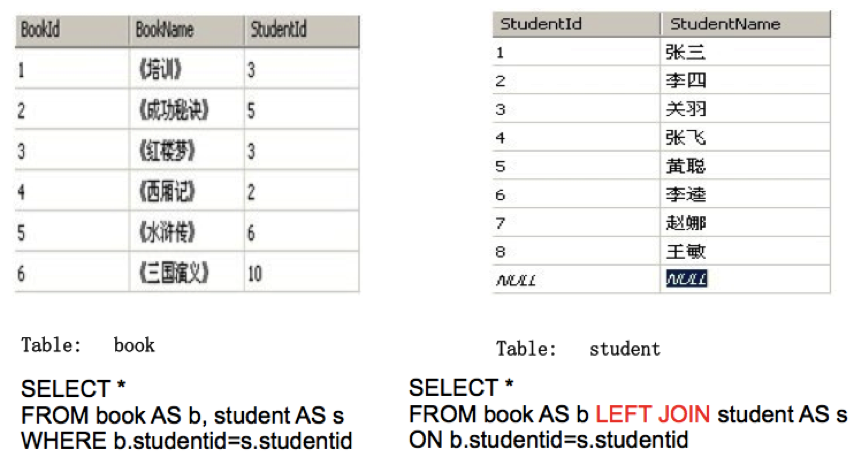Viewport: 865px width, 462px height.
Task: Click the 王敏 student name cell
Action: (686, 251)
